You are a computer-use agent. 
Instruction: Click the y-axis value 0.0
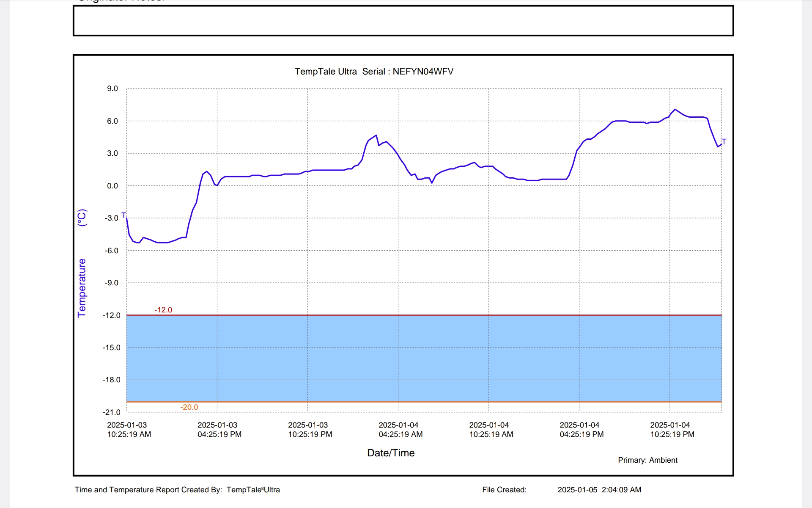coord(112,186)
